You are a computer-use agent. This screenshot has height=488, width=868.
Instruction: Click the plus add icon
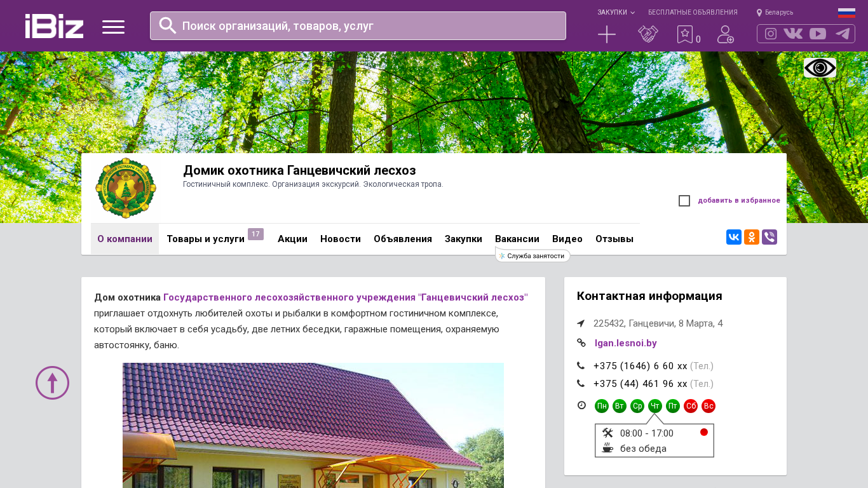tap(607, 34)
